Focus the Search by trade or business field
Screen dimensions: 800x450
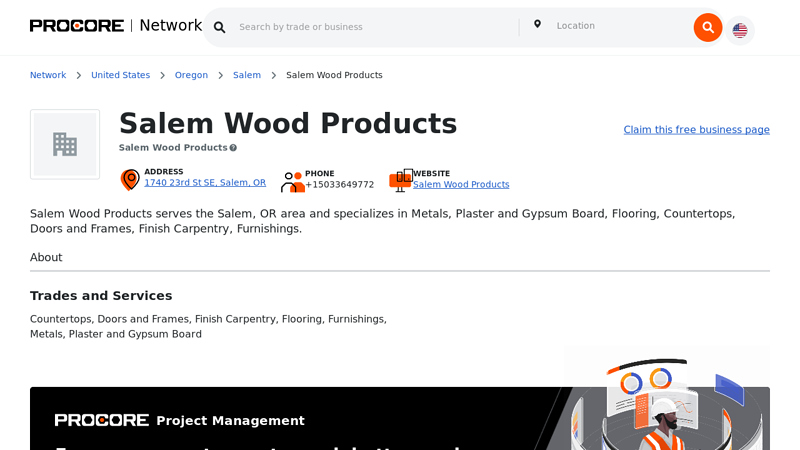click(378, 27)
